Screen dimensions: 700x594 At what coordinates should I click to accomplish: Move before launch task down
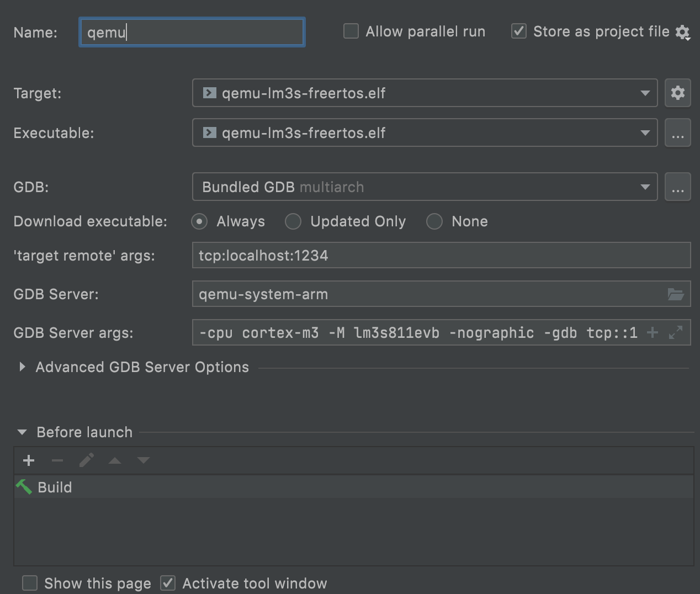pyautogui.click(x=144, y=460)
